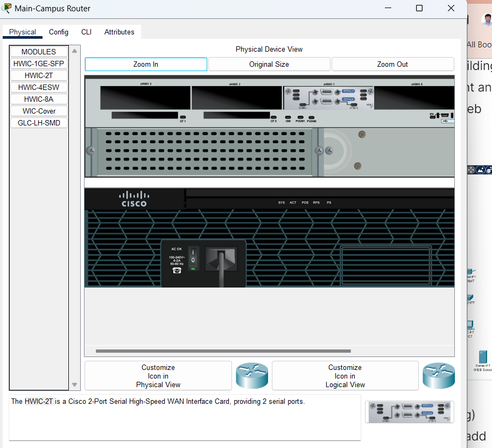Click the Physical Device View heading
Viewport: 492px width, 448px height.
click(269, 50)
